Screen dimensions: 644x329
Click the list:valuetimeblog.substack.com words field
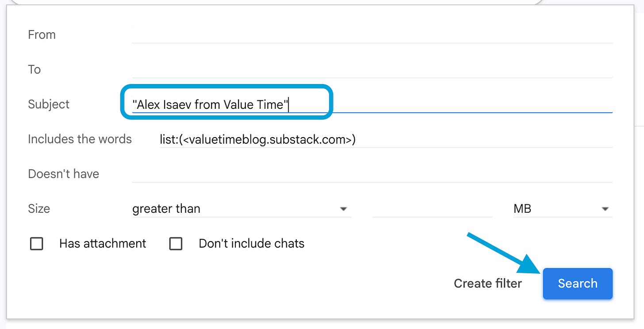[385, 139]
